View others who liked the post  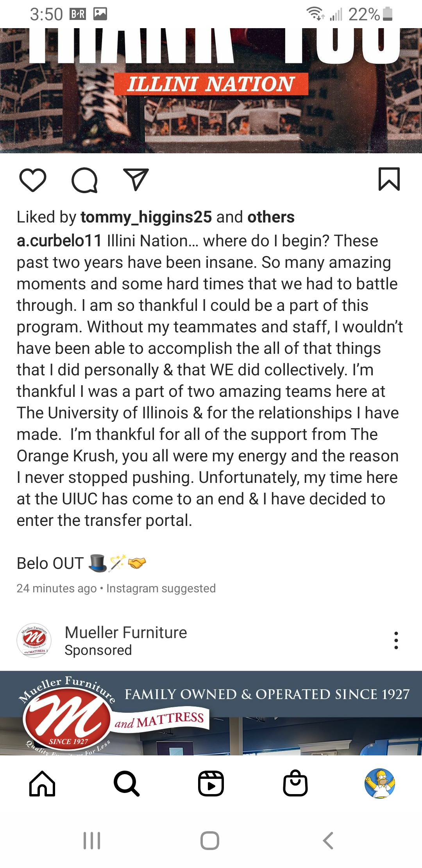[x=271, y=217]
